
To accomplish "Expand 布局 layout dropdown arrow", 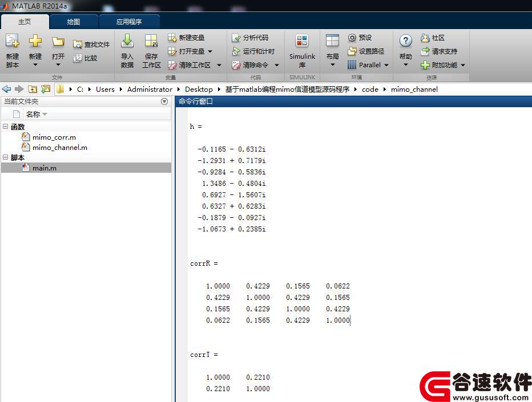I will (x=332, y=65).
